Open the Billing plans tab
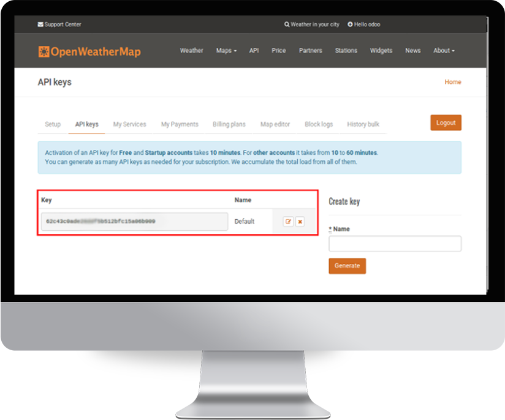Viewport: 505px width, 420px height. pyautogui.click(x=229, y=124)
